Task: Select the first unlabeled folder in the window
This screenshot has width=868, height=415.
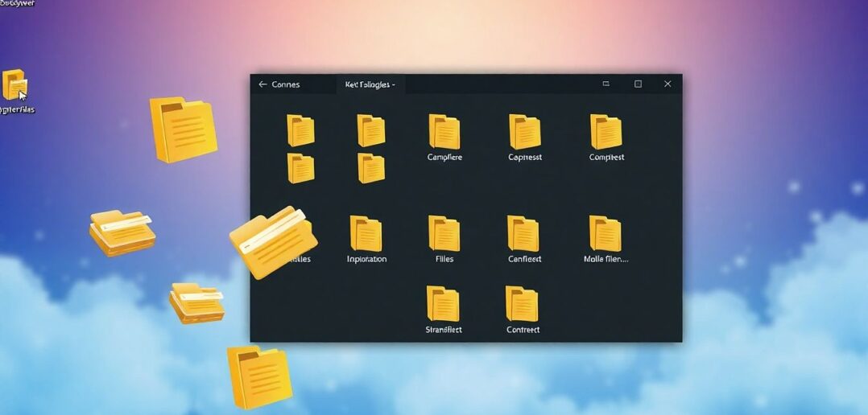Action: 300,130
